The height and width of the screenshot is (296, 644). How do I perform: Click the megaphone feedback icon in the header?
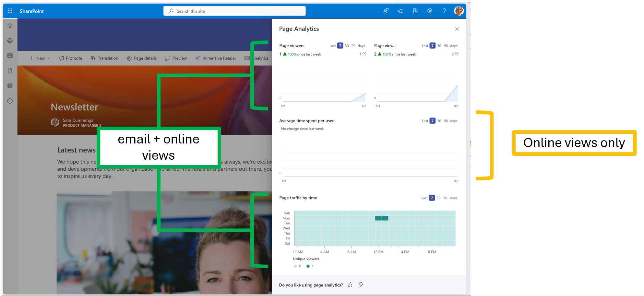(400, 11)
